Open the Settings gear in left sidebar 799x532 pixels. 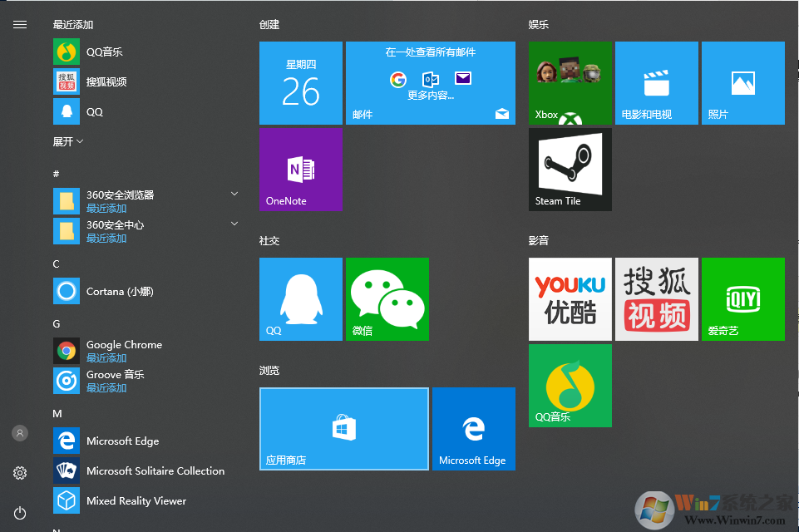pyautogui.click(x=19, y=472)
